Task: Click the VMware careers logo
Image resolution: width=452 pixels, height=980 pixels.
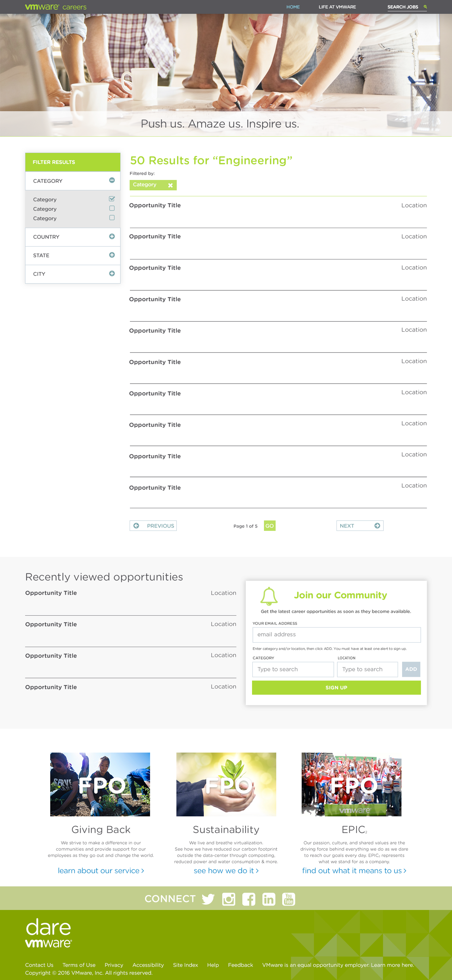Action: (56, 7)
